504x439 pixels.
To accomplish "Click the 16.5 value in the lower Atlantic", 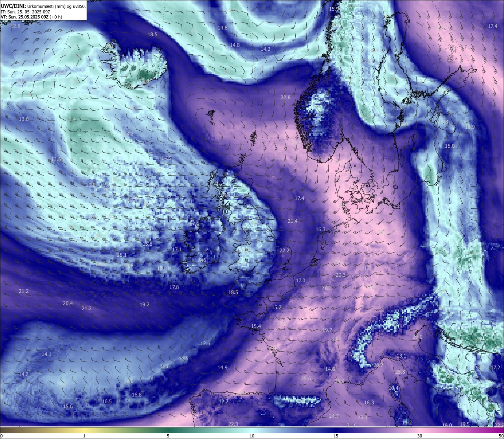I will click(x=107, y=402).
